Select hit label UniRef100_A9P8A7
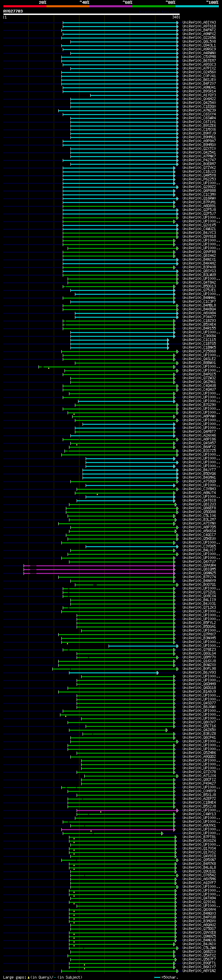 [199, 141]
